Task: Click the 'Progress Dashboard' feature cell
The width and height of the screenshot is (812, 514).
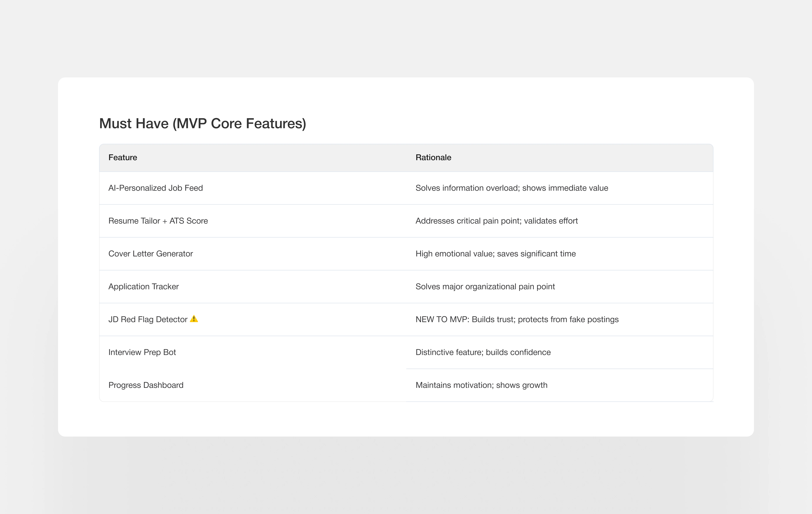Action: [x=146, y=385]
